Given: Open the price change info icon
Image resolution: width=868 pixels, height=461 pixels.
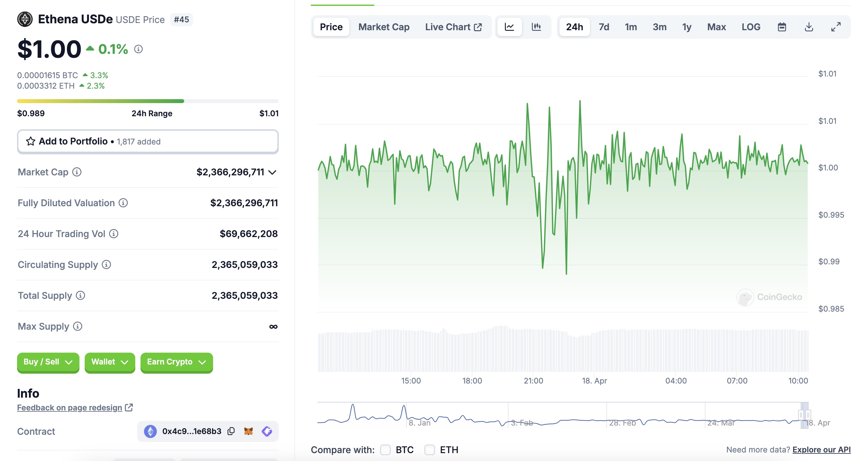Looking at the screenshot, I should click(139, 49).
